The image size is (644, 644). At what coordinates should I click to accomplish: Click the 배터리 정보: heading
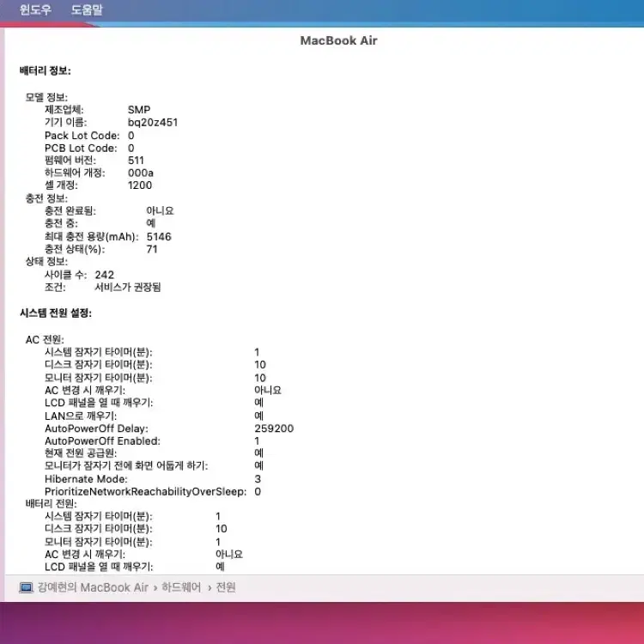[46, 70]
